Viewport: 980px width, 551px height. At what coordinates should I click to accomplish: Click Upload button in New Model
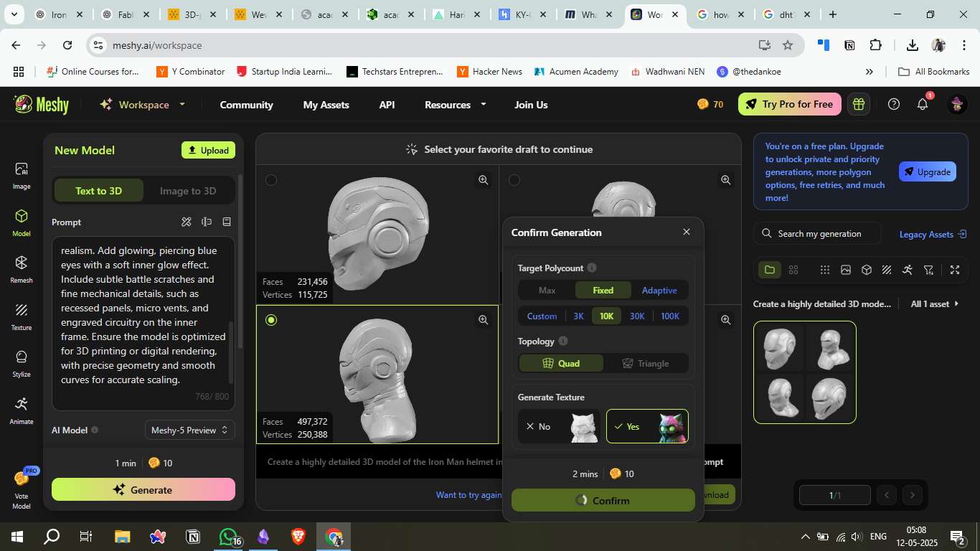pyautogui.click(x=208, y=150)
